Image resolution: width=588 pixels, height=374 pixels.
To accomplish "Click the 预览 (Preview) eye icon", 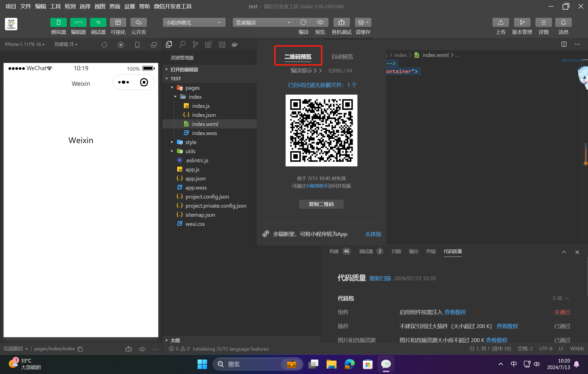I will click(320, 22).
